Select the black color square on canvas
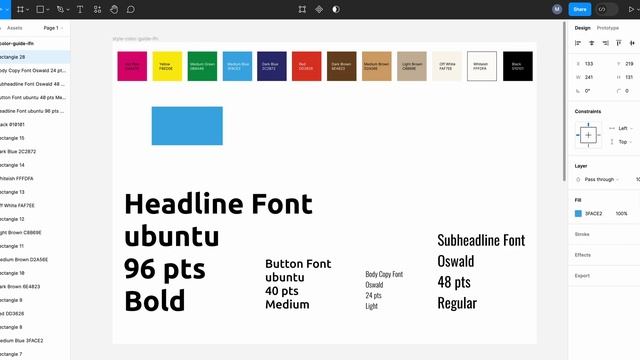Screen dimensions: 640x360 [518, 66]
